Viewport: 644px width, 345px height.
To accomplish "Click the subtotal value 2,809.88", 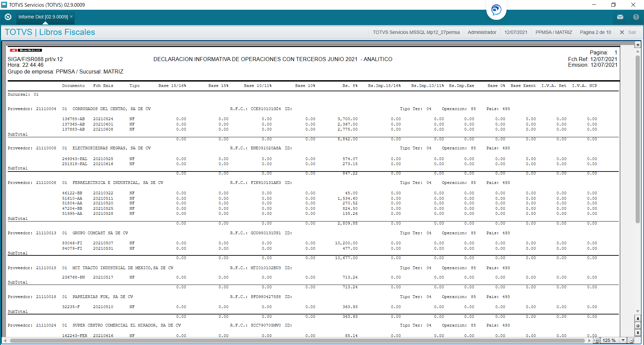I will coord(347,224).
